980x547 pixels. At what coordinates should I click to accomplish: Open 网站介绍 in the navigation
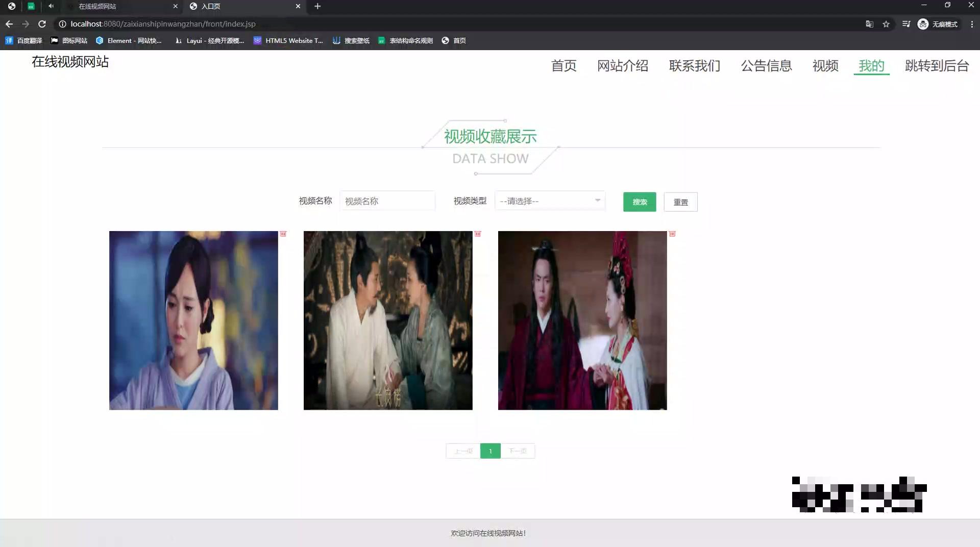[623, 66]
